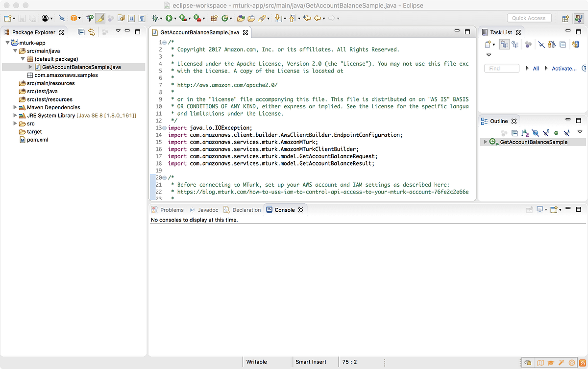Open the New Console View icon
Image resolution: width=588 pixels, height=369 pixels.
[x=554, y=209]
